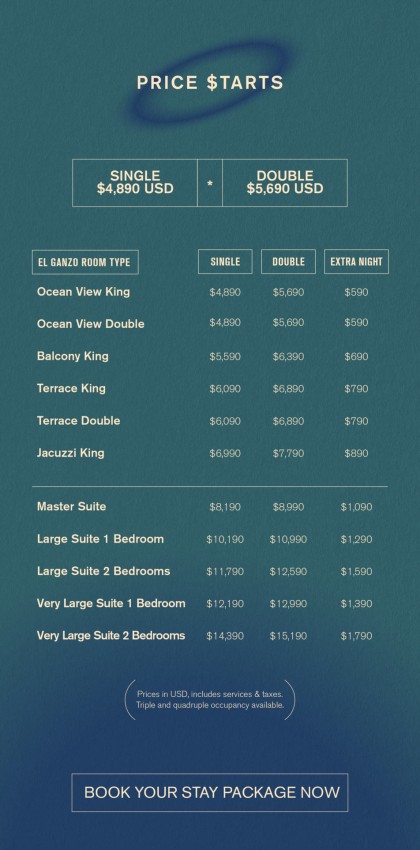The width and height of the screenshot is (420, 850).
Task: Click the Terrace King single price $6,090
Action: [225, 389]
